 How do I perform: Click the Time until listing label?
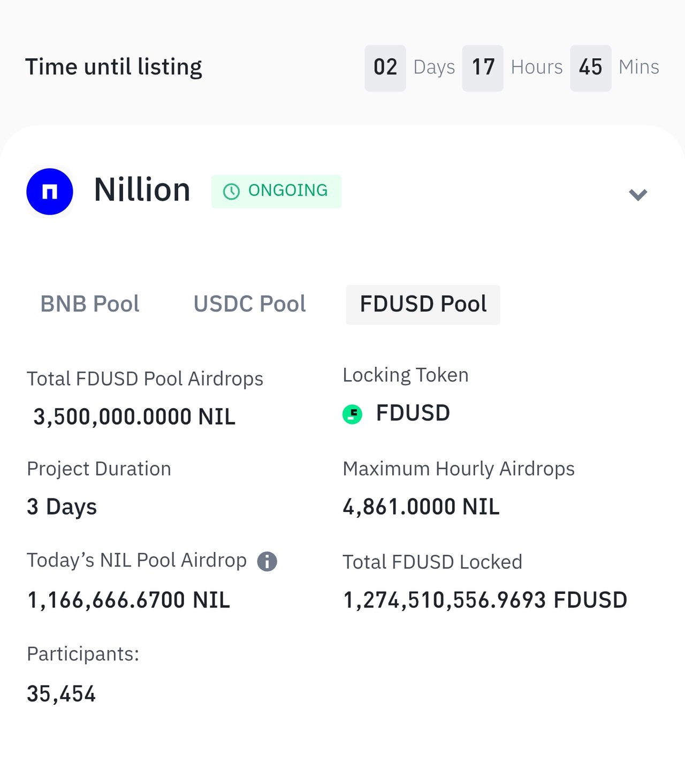114,67
